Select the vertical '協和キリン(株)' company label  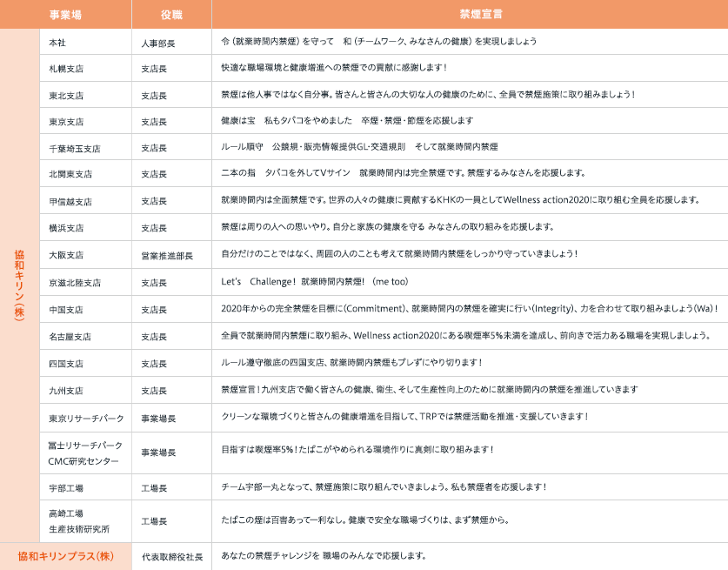click(19, 285)
